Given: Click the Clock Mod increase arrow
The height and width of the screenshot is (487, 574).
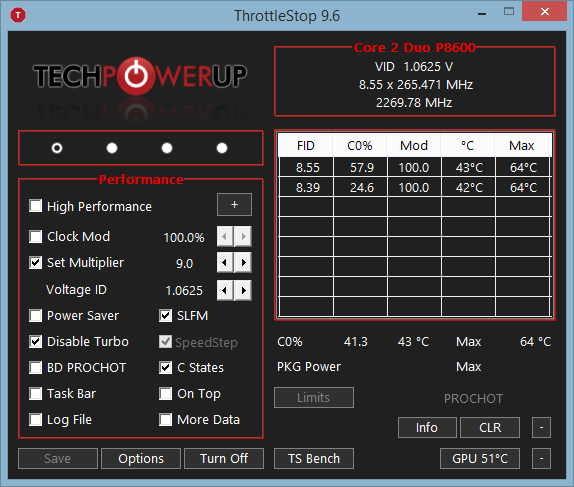Looking at the screenshot, I should 243,237.
